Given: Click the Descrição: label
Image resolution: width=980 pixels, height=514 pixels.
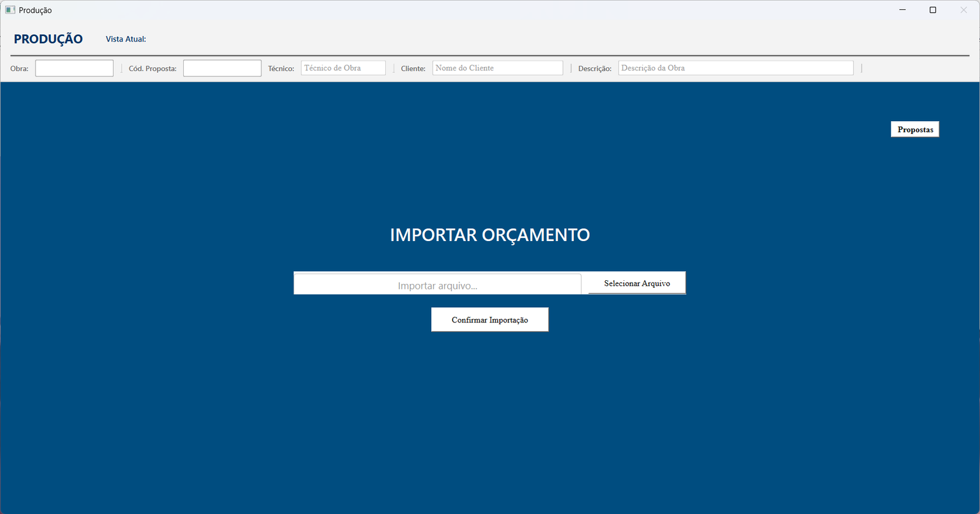Looking at the screenshot, I should [595, 69].
